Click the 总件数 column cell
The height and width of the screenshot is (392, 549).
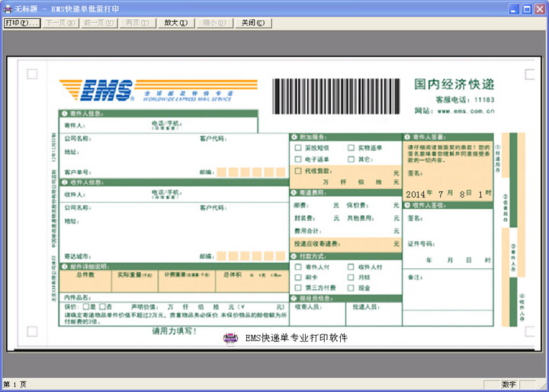coord(85,281)
